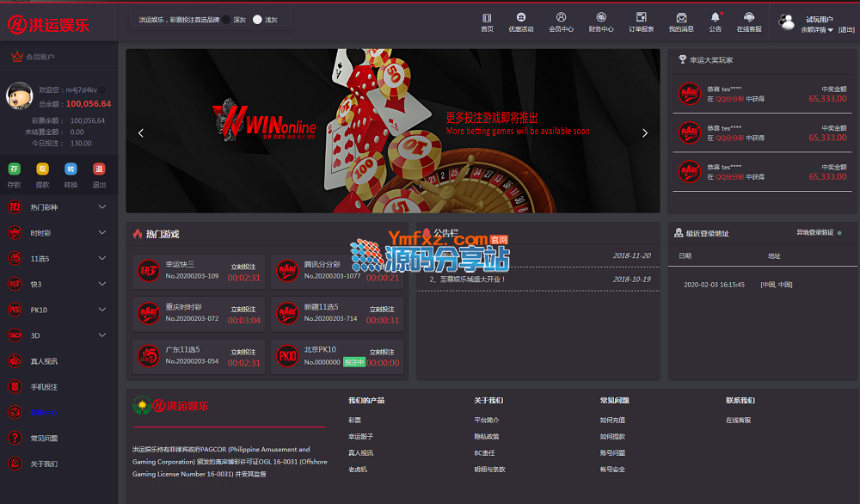Screen dimensions: 860x504
Task: Open 在线客服 headset icon in top bar
Action: [749, 17]
